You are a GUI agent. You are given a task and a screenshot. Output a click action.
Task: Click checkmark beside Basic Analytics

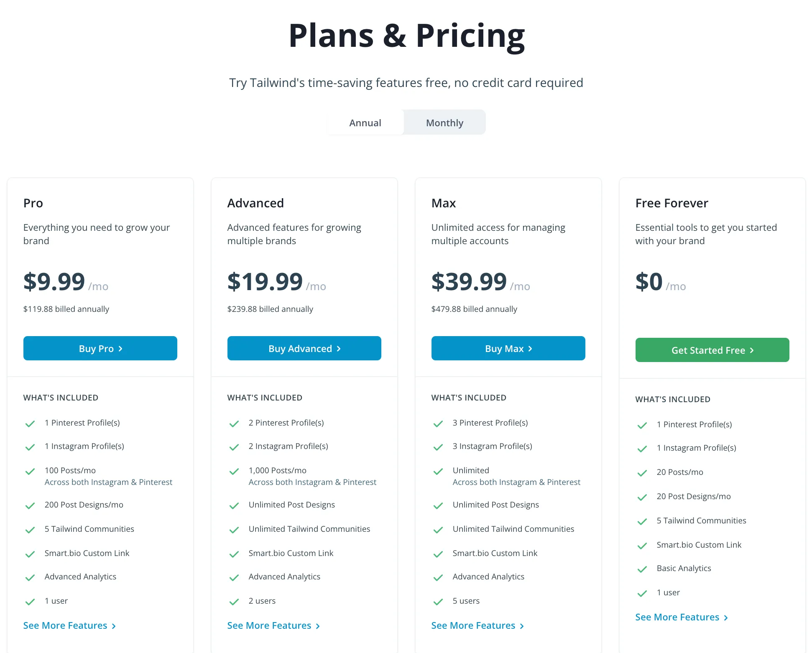click(x=642, y=569)
